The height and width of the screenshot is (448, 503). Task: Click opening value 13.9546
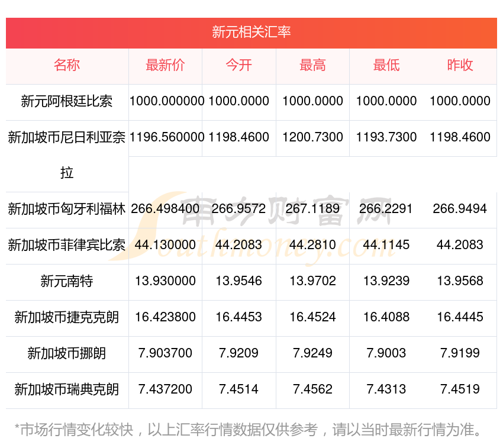[239, 281]
